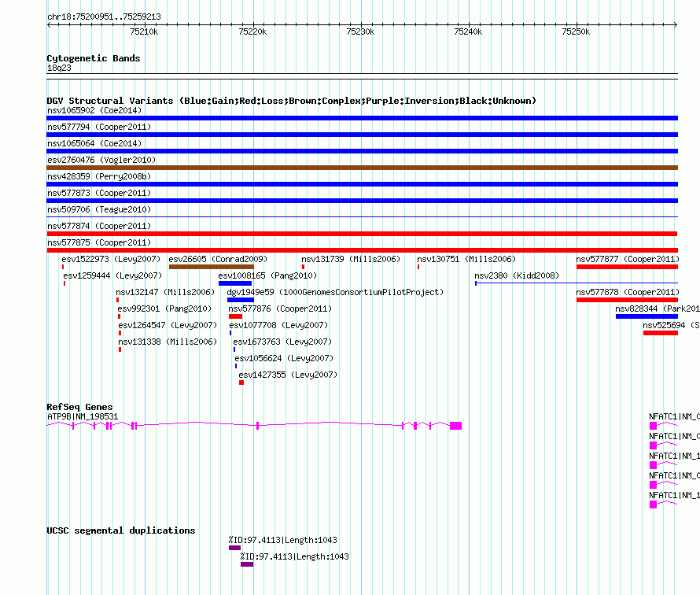Select the nsv577876 (Cooper2011) red bar
Viewport: 700px width, 595px height.
tap(235, 316)
